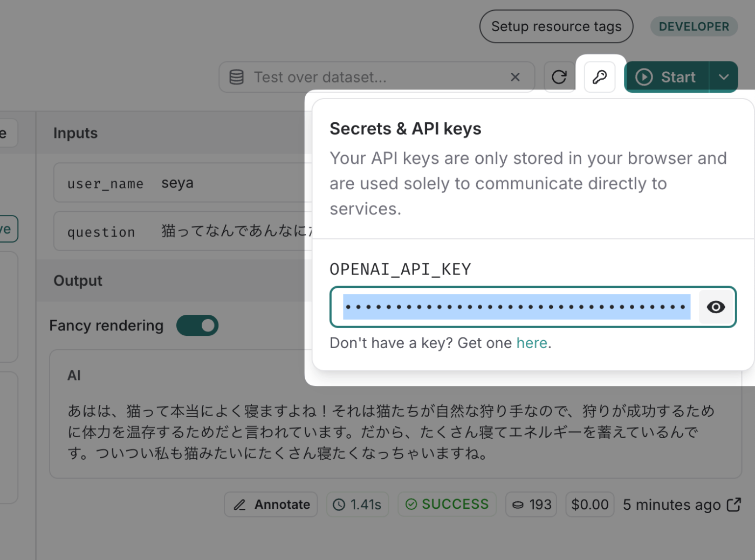Click the 1.41s latency badge

pyautogui.click(x=357, y=504)
